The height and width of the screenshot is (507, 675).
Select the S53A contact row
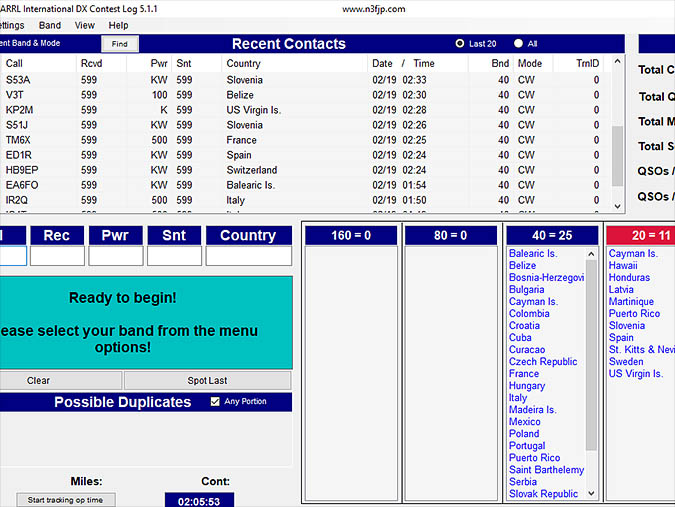coord(305,80)
